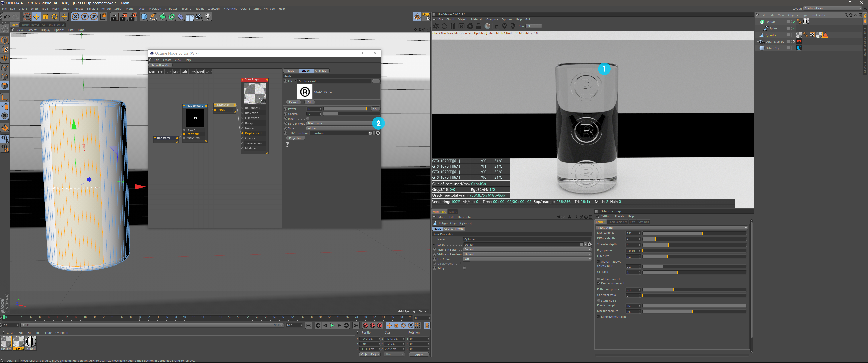The height and width of the screenshot is (363, 868).
Task: Toggle X axis lock
Action: click(75, 16)
